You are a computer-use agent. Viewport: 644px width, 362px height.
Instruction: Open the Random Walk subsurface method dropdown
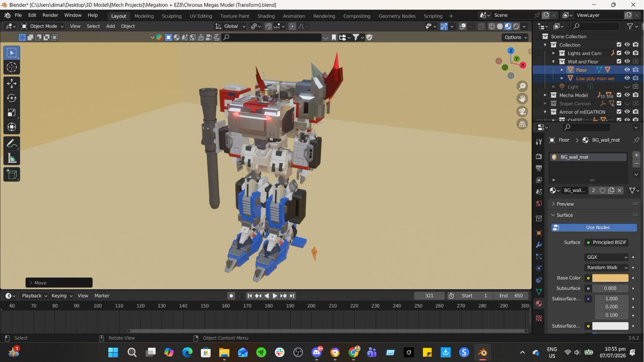coord(606,267)
